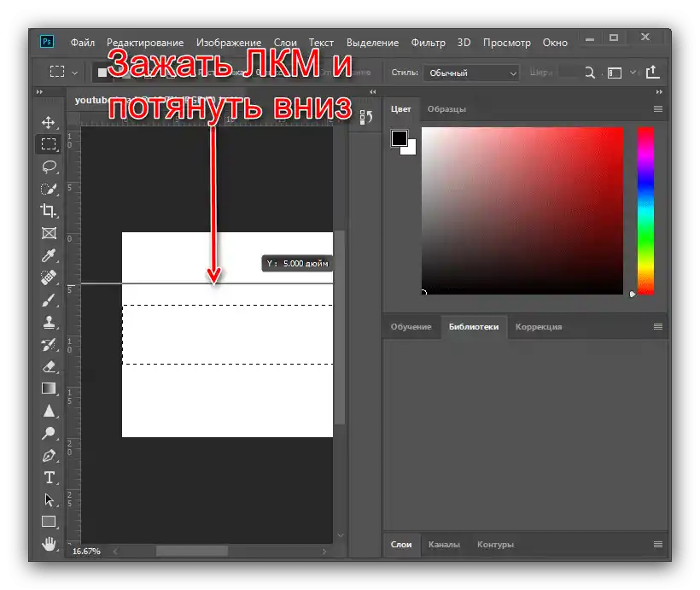The height and width of the screenshot is (590, 700).
Task: Switch to the Образцы tab
Action: 446,109
